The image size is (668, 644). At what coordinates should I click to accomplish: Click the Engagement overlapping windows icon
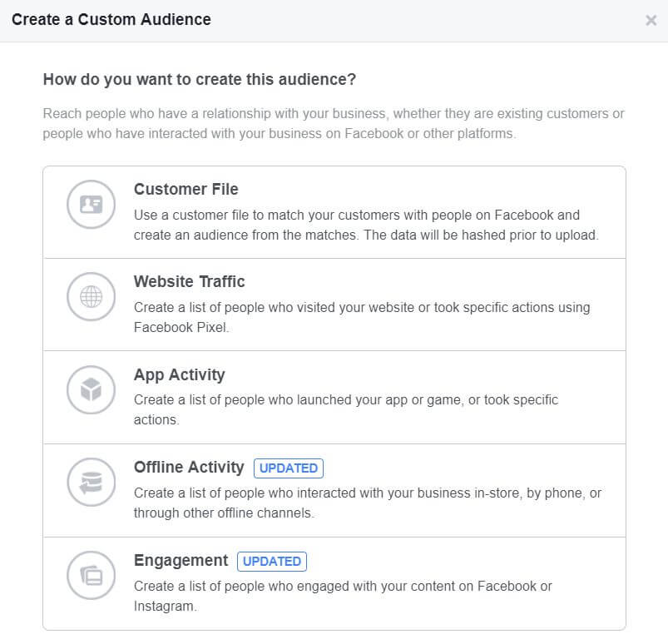pyautogui.click(x=91, y=575)
